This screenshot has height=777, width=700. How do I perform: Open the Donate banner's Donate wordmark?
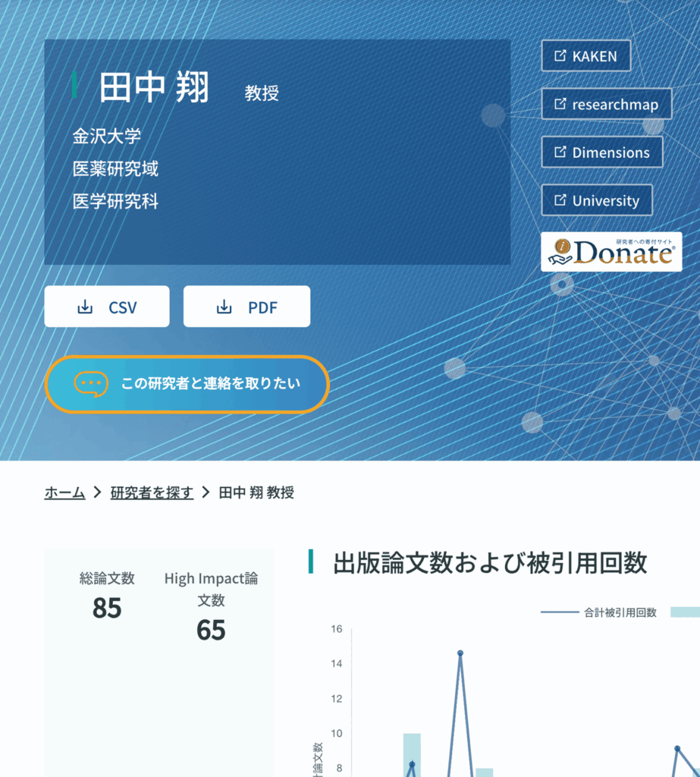[x=623, y=254]
